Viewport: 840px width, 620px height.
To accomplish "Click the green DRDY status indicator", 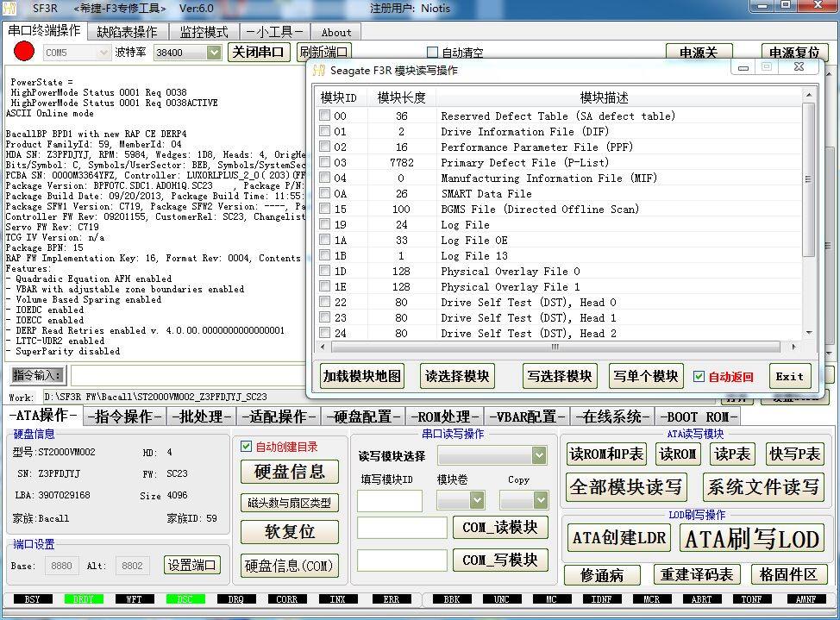I will 84,599.
